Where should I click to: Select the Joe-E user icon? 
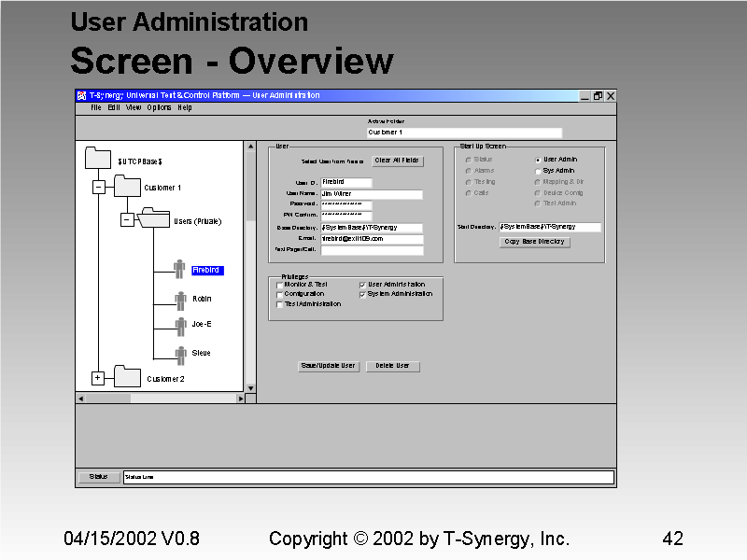(180, 326)
